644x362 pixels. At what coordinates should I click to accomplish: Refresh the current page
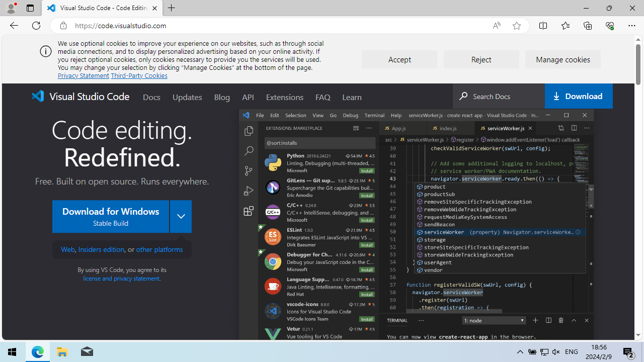(36, 26)
